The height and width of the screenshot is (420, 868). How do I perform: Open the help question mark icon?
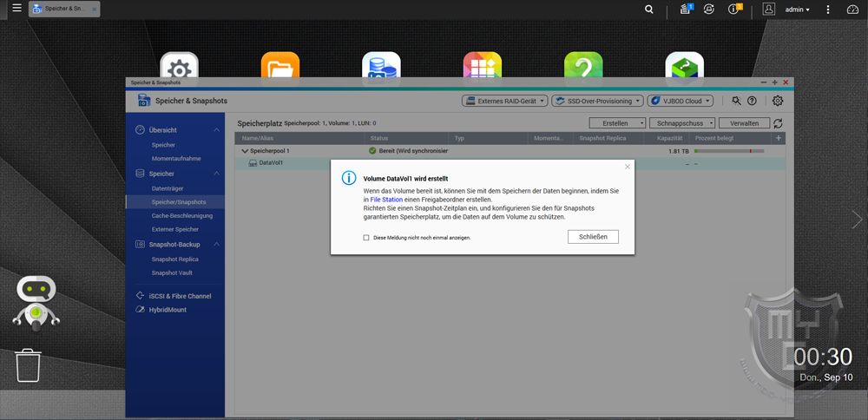tap(752, 101)
